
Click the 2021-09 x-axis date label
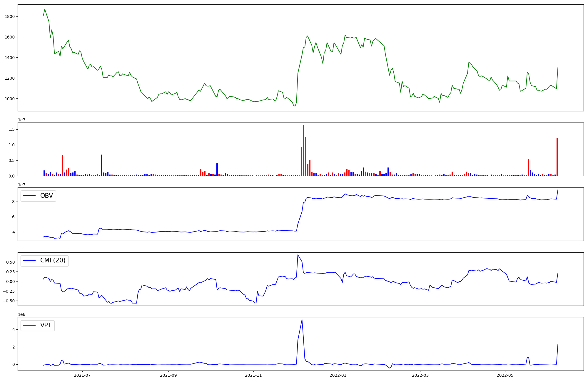coord(168,375)
